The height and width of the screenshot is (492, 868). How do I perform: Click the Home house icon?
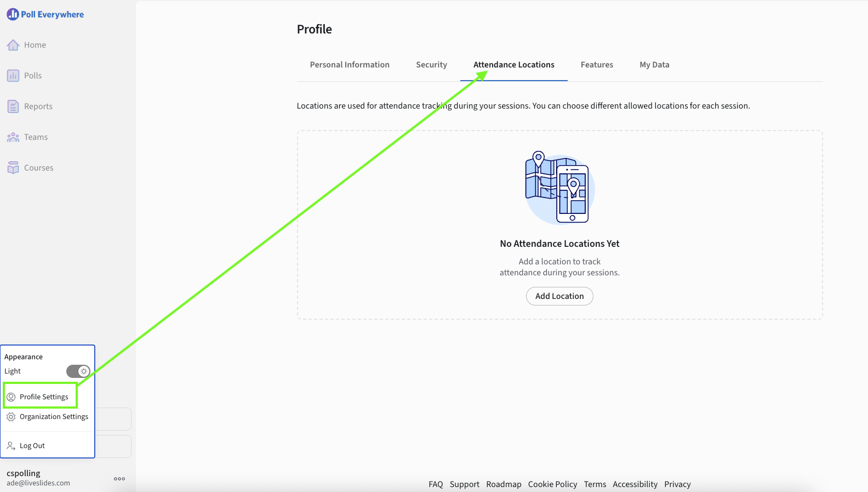click(x=13, y=45)
